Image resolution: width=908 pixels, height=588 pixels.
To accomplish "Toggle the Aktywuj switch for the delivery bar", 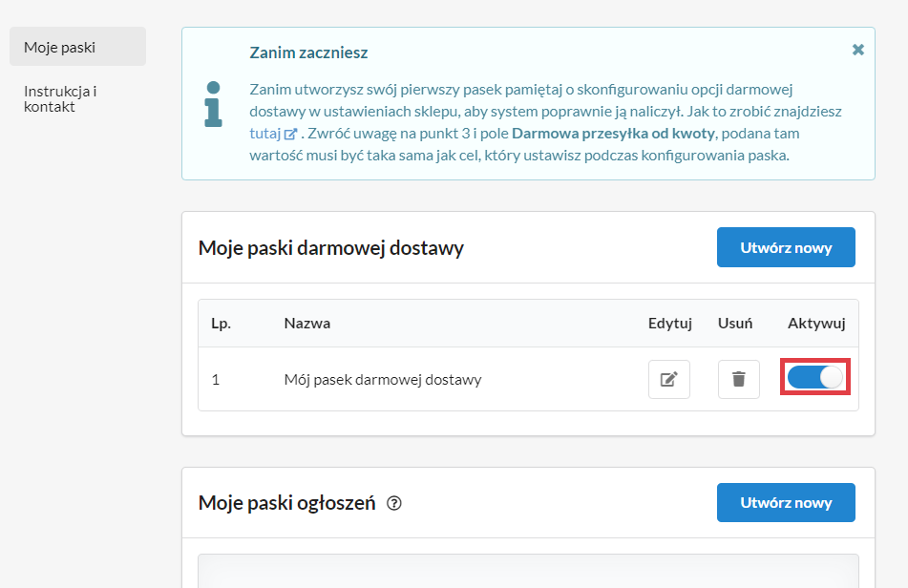I will 816,378.
